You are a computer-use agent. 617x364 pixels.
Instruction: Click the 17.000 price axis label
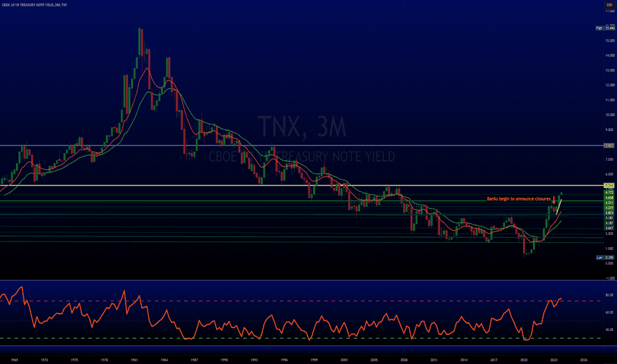tap(610, 11)
